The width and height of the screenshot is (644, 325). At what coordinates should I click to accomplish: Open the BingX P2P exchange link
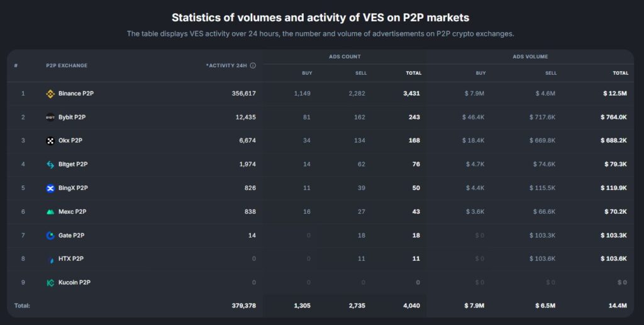(73, 188)
